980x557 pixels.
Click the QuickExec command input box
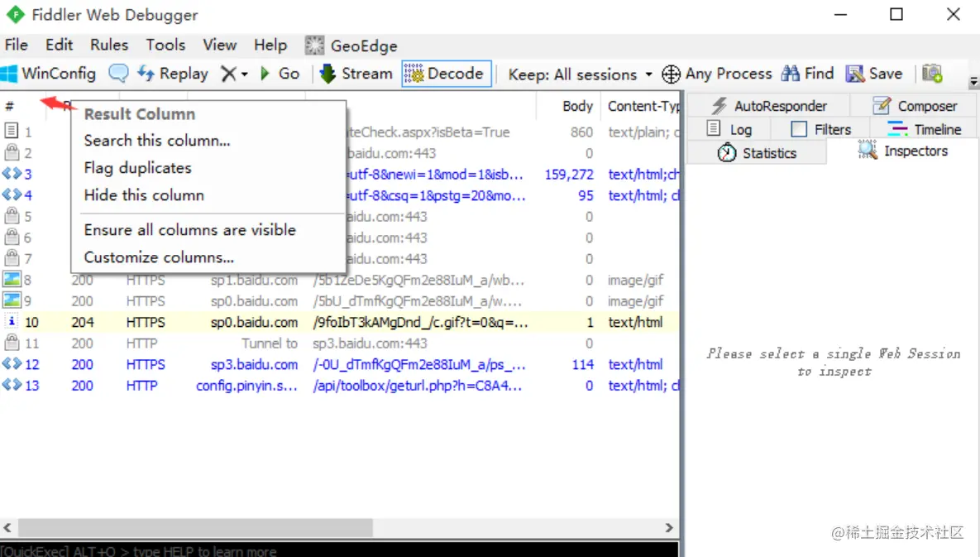tap(339, 550)
